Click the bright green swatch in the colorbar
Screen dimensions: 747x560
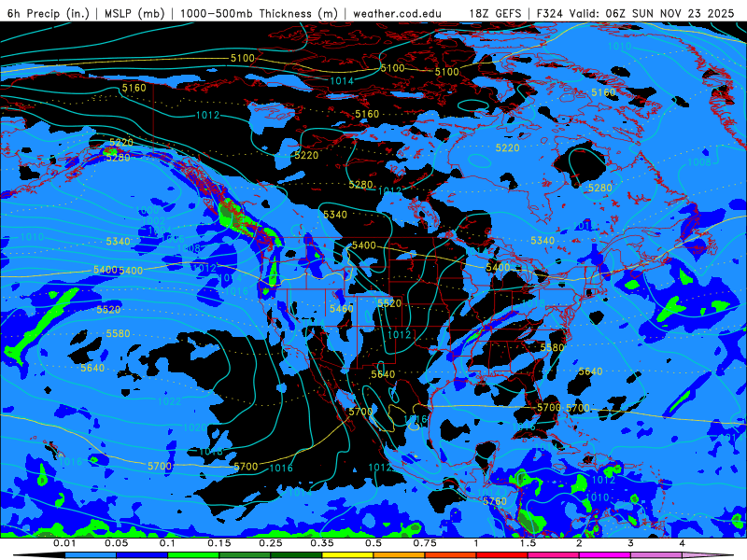pos(193,555)
